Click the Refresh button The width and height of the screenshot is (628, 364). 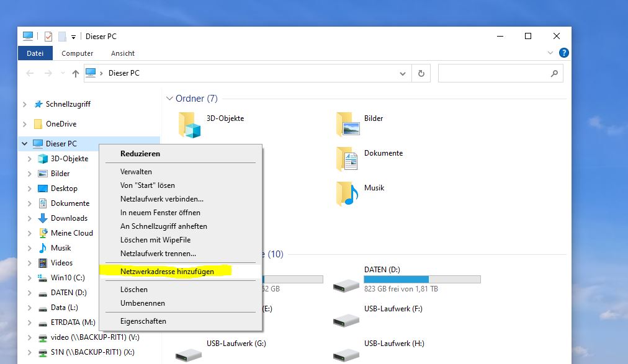(421, 74)
